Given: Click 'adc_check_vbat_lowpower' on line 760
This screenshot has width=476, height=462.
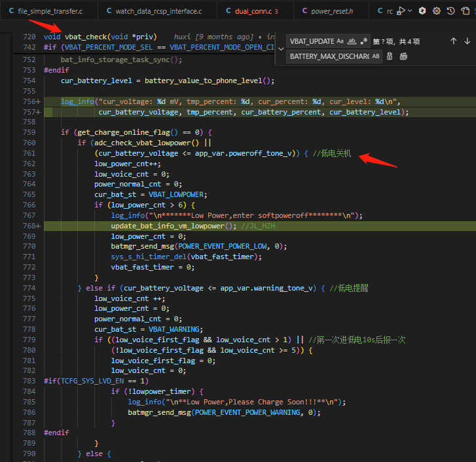Looking at the screenshot, I should [142, 143].
